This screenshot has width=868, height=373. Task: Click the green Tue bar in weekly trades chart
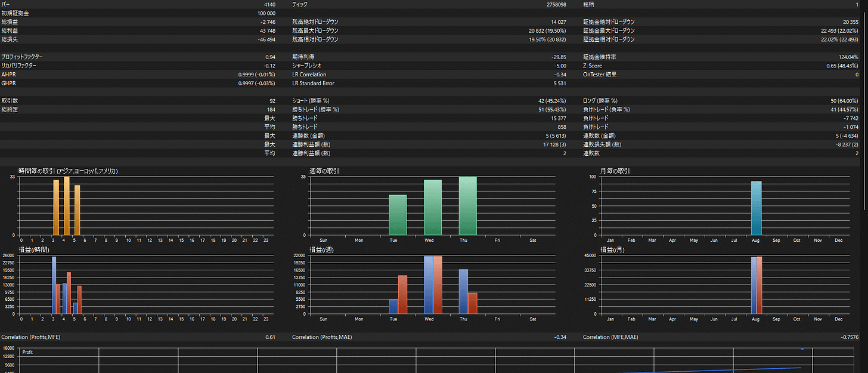(x=398, y=215)
